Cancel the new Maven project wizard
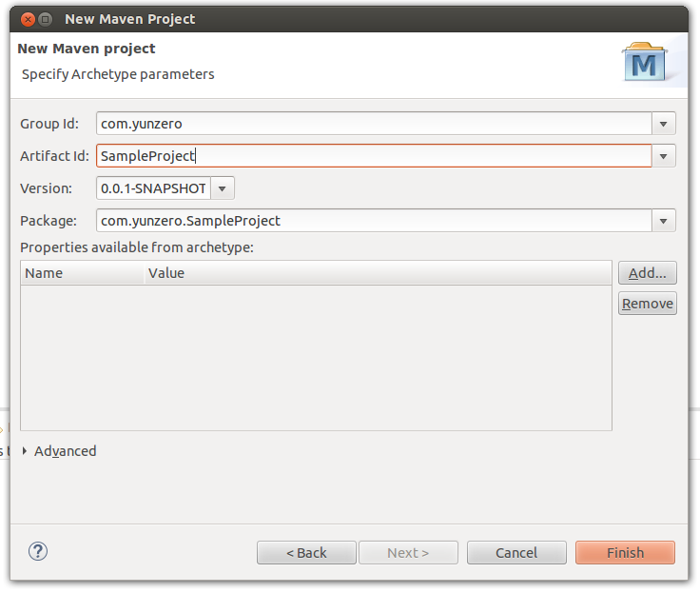The width and height of the screenshot is (700, 593). tap(516, 553)
